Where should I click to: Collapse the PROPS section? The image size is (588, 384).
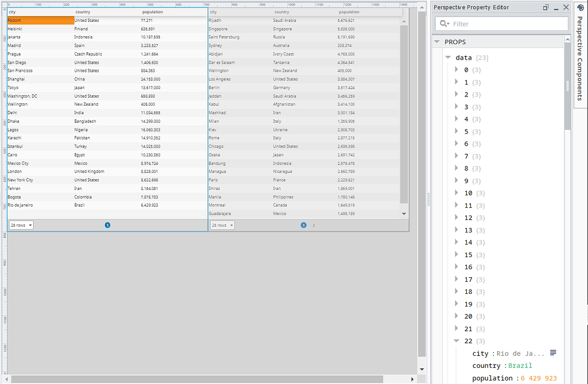[438, 41]
